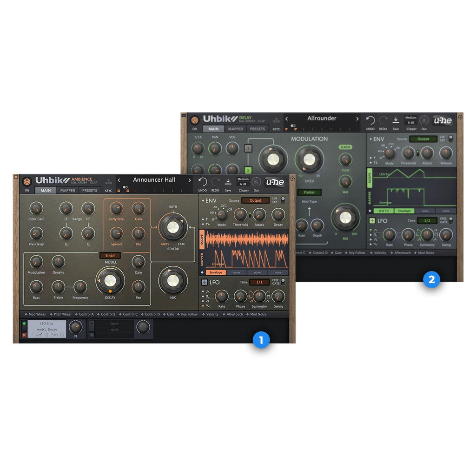This screenshot has width=476, height=476.
Task: Click the Out shield icon in Delay
Action: pyautogui.click(x=424, y=120)
